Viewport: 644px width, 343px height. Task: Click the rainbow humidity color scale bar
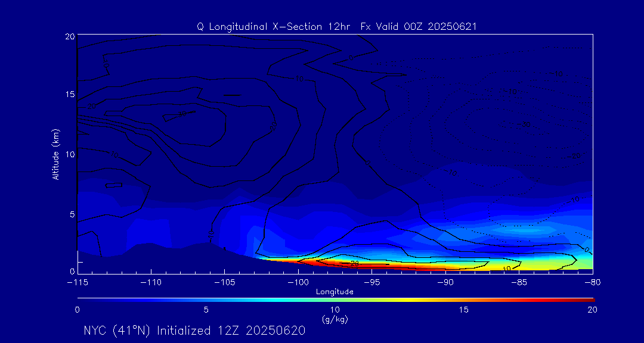(336, 300)
